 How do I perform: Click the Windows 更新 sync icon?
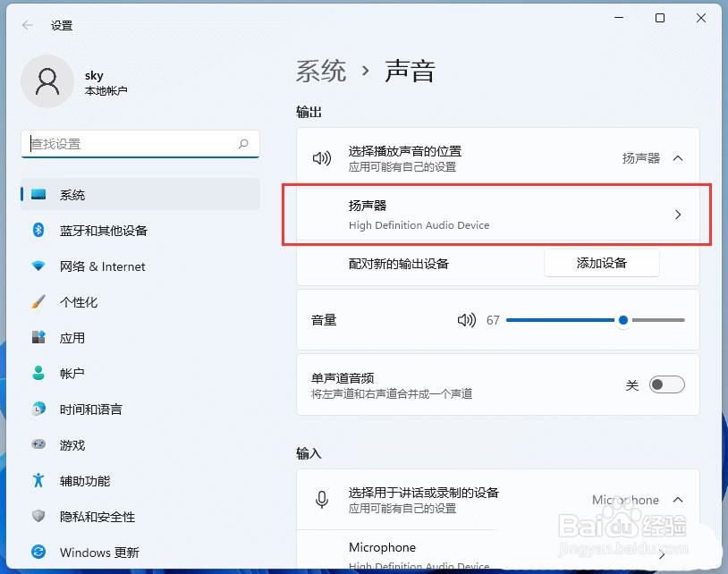pyautogui.click(x=38, y=552)
